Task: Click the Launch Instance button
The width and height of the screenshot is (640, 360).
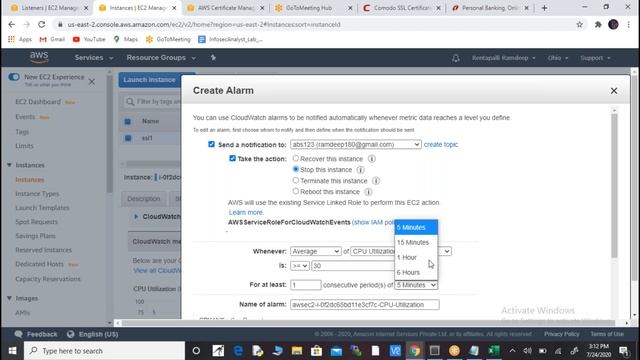Action: click(x=149, y=80)
